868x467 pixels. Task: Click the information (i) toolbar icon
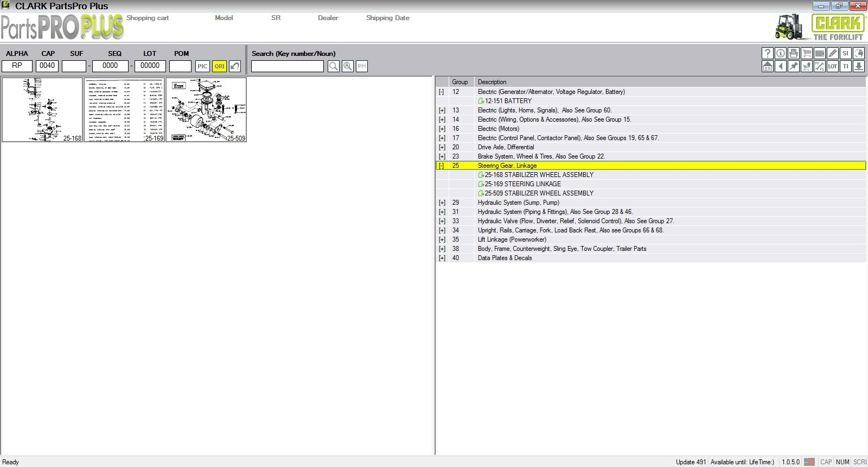(x=781, y=53)
